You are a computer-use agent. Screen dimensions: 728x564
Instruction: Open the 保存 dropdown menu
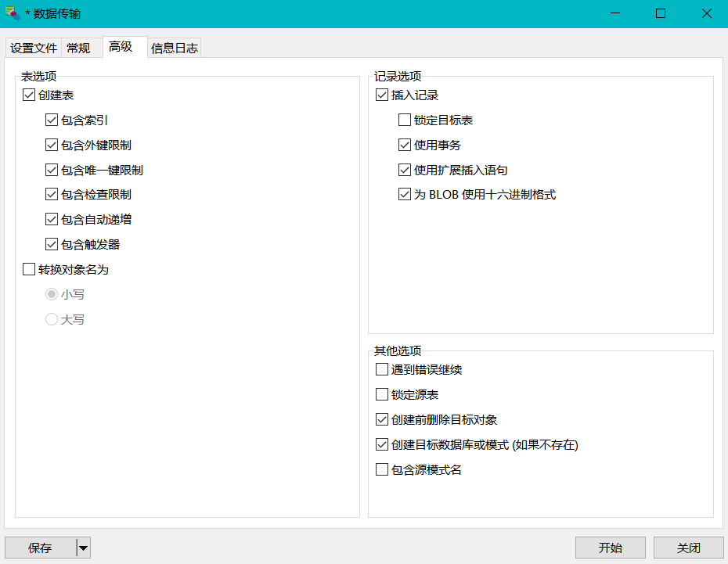pos(82,548)
